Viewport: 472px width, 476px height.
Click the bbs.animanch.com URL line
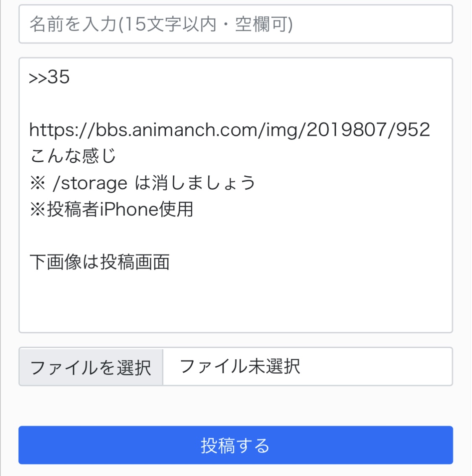coord(229,130)
